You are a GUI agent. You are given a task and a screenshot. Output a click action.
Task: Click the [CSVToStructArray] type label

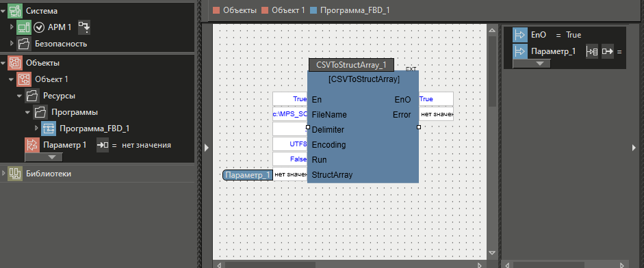pyautogui.click(x=364, y=79)
